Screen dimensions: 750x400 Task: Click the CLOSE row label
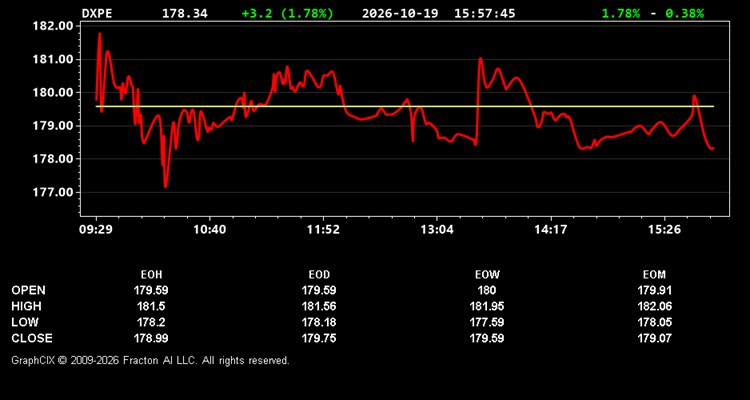point(32,338)
